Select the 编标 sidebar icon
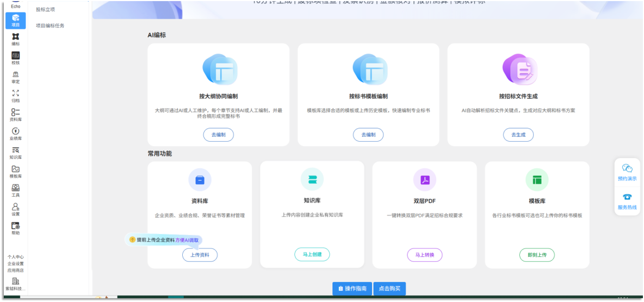The width and height of the screenshot is (644, 302). click(15, 39)
